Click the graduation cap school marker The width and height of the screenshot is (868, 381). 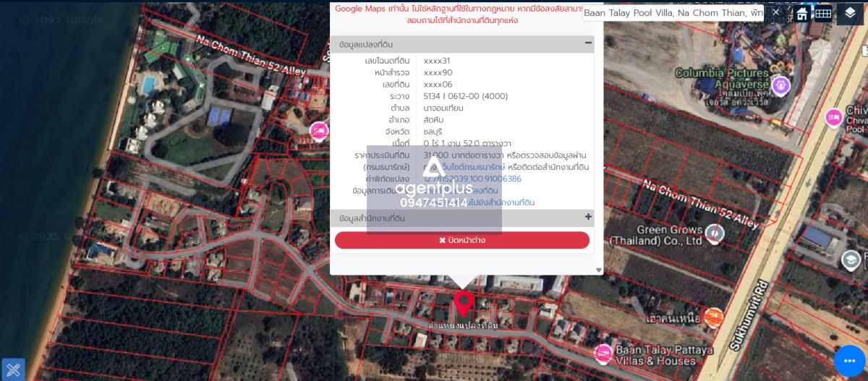pyautogui.click(x=851, y=260)
